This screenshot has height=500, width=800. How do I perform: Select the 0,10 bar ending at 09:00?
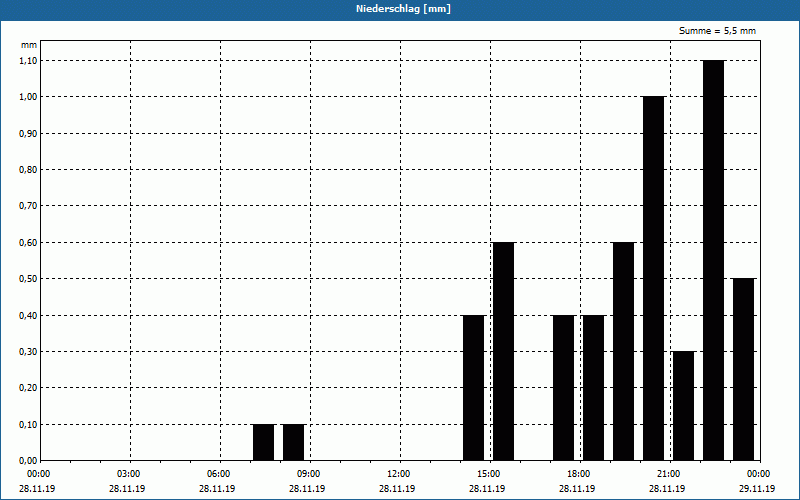[x=293, y=442]
